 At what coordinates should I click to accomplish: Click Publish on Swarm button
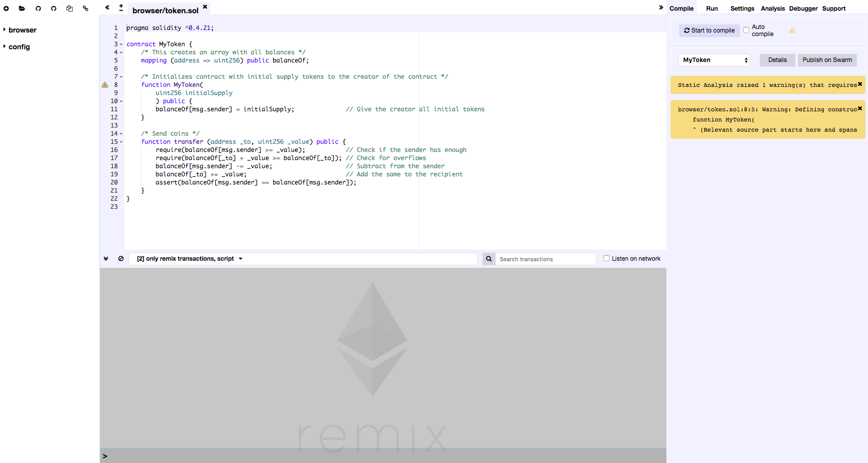coord(827,60)
